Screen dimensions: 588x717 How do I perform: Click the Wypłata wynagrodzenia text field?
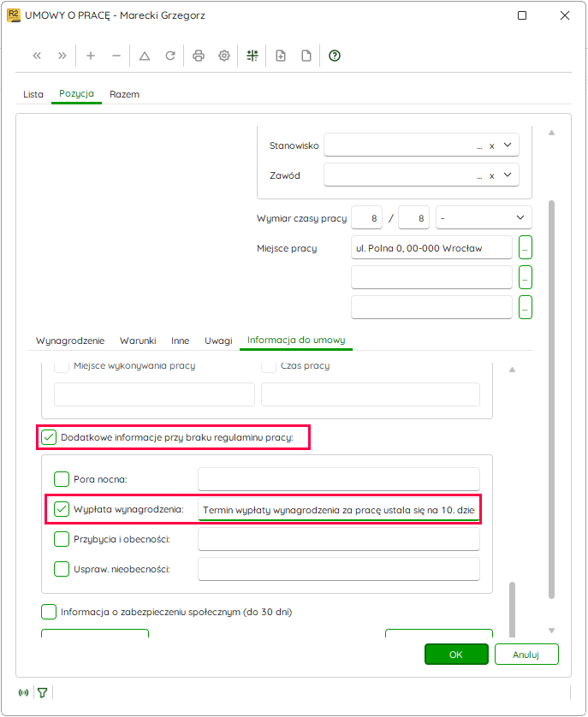tap(339, 509)
